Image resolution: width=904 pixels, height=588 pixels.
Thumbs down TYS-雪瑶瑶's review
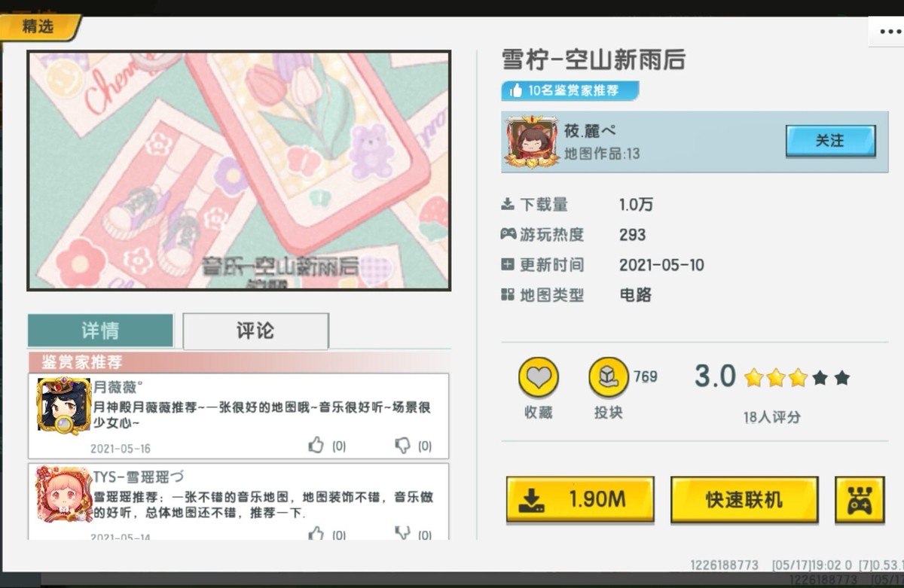pos(403,533)
